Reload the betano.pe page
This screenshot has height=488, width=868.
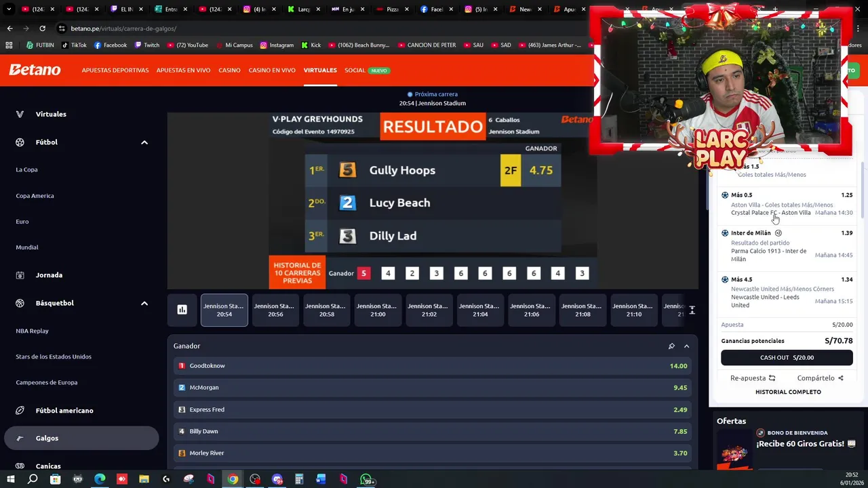(x=42, y=28)
